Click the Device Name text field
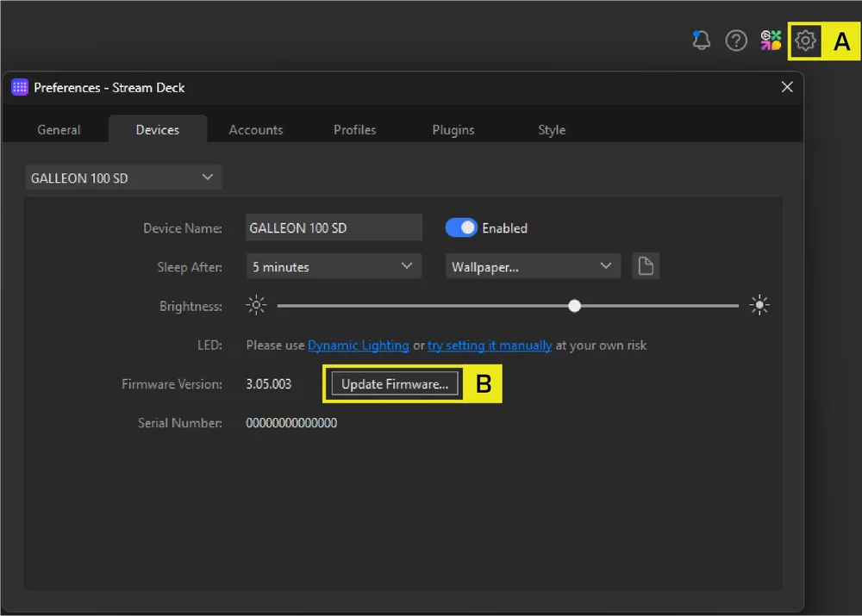The image size is (862, 616). [x=334, y=228]
